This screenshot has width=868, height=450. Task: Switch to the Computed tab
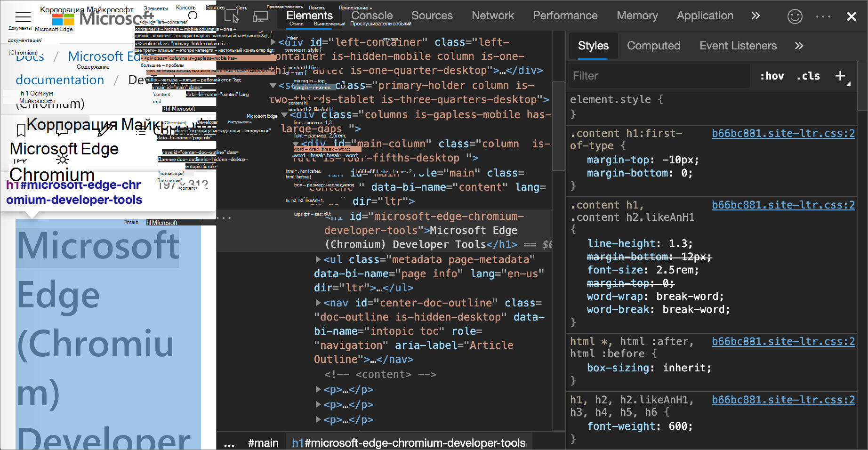[x=654, y=46]
